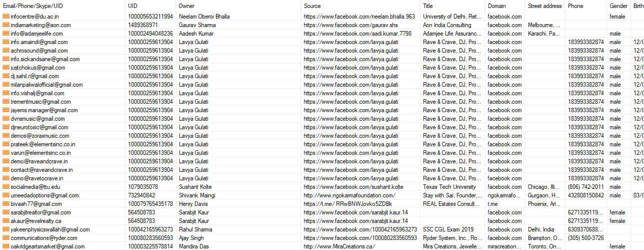
Task: Click the envelope icon beside info.vishalj@gmail.com
Action: [x=6, y=93]
